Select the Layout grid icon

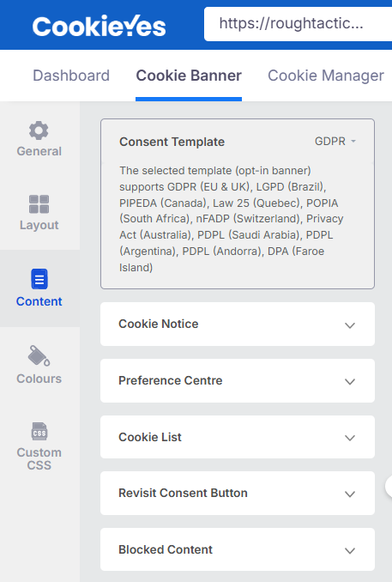(39, 204)
